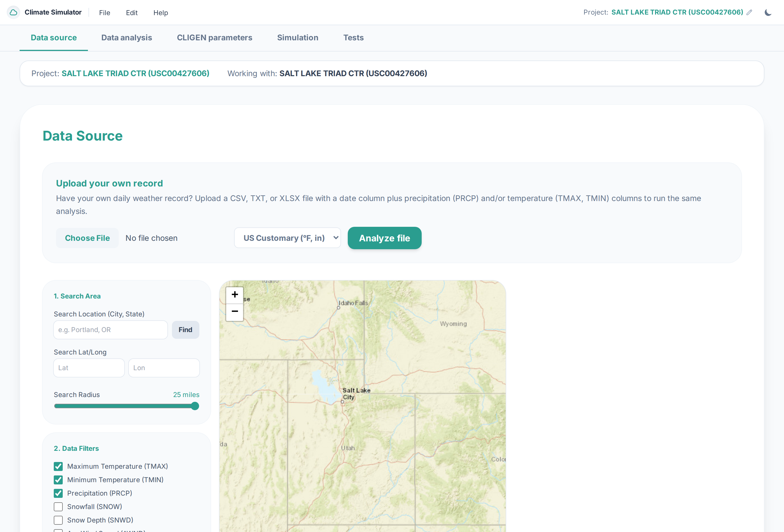Toggle dark mode with the moon icon
Screen dimensions: 784x532
[x=768, y=13]
